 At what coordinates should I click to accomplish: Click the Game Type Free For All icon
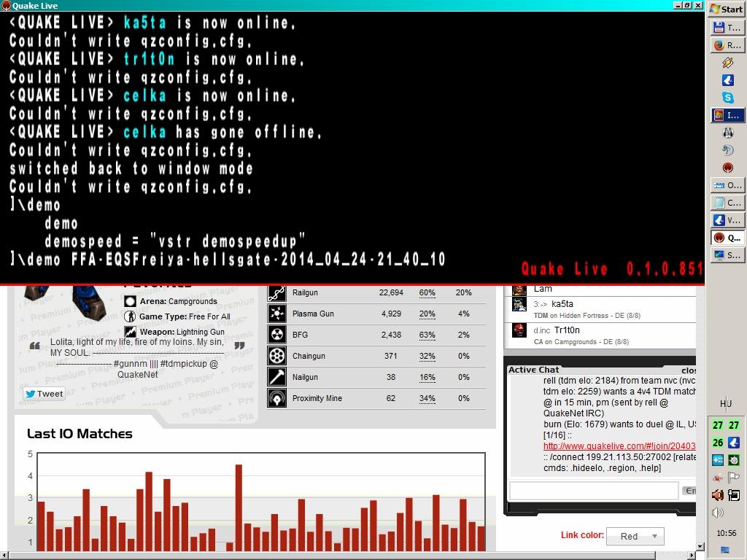(130, 316)
